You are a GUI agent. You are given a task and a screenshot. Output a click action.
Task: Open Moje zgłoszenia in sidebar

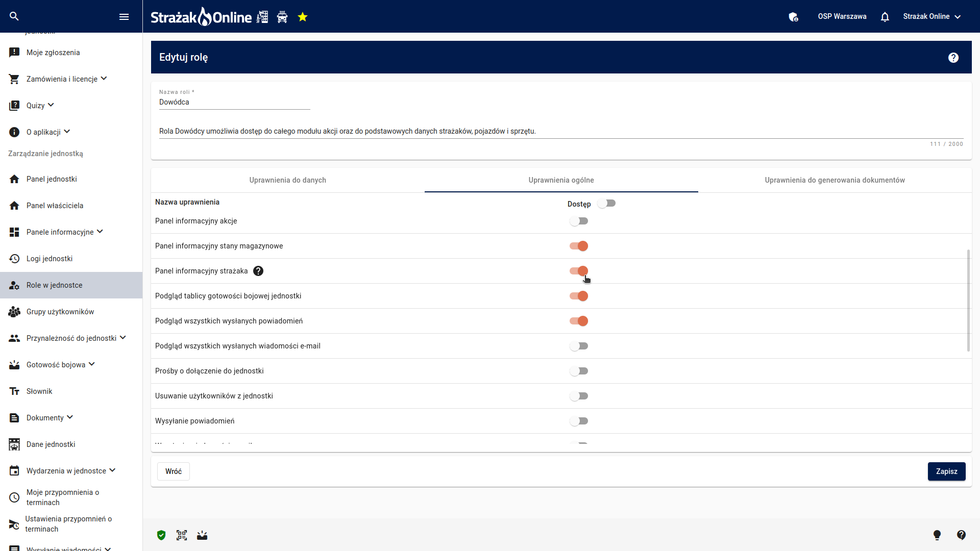71,53
